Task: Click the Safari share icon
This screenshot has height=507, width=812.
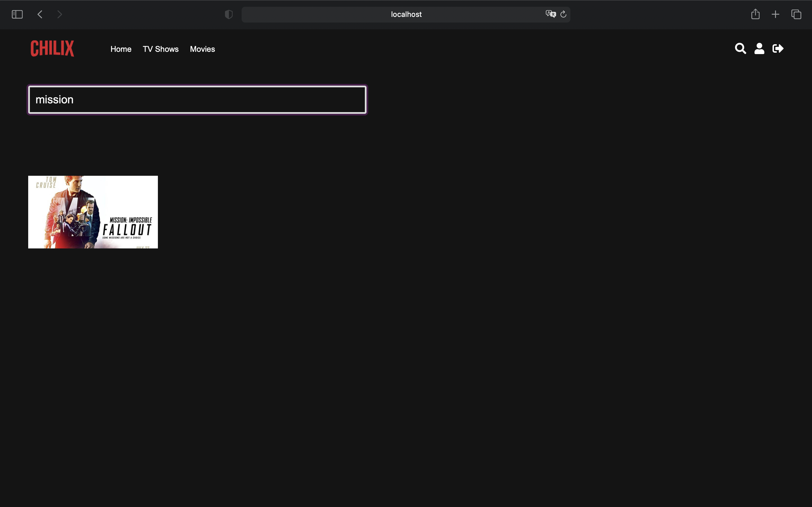Action: click(755, 14)
